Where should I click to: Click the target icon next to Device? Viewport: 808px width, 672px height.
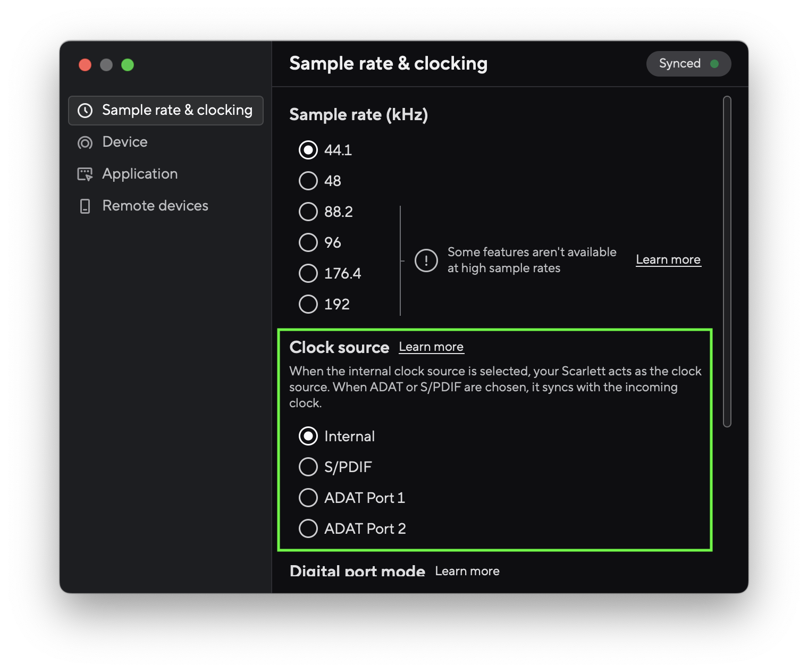pyautogui.click(x=85, y=142)
